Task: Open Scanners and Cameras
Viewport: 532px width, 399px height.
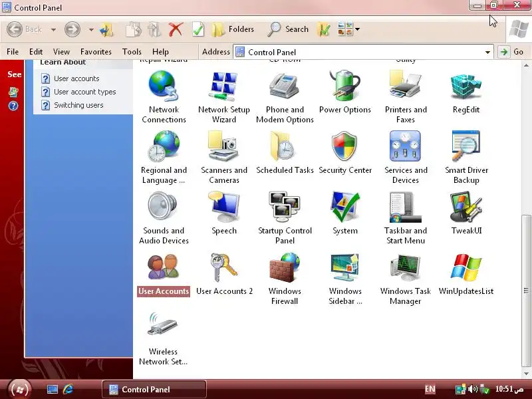Action: coord(224,157)
